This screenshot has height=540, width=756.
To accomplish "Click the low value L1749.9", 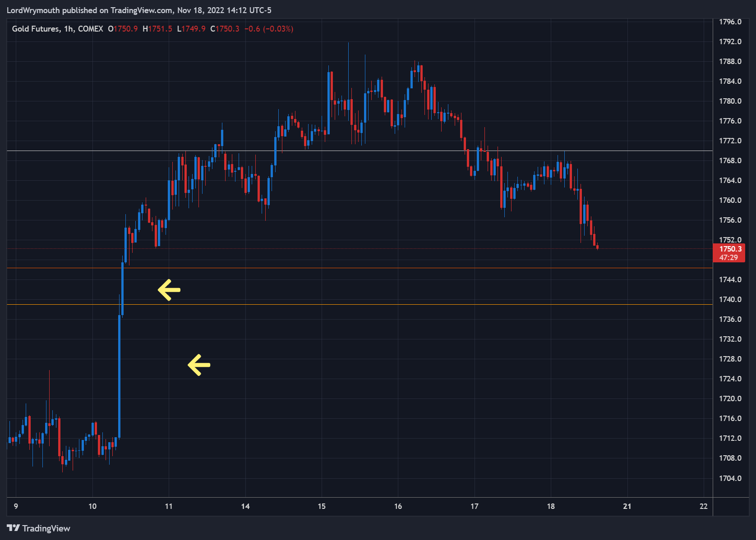I will point(191,29).
